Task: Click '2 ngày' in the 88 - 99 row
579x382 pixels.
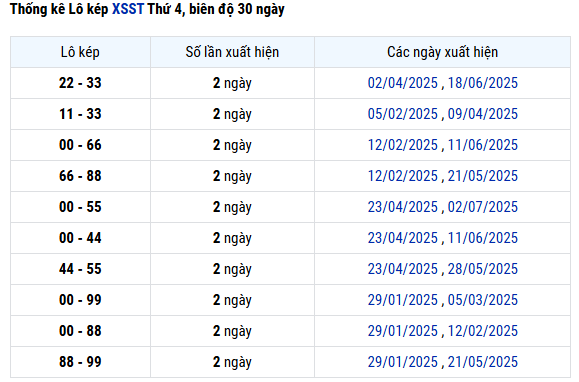Action: click(x=232, y=362)
